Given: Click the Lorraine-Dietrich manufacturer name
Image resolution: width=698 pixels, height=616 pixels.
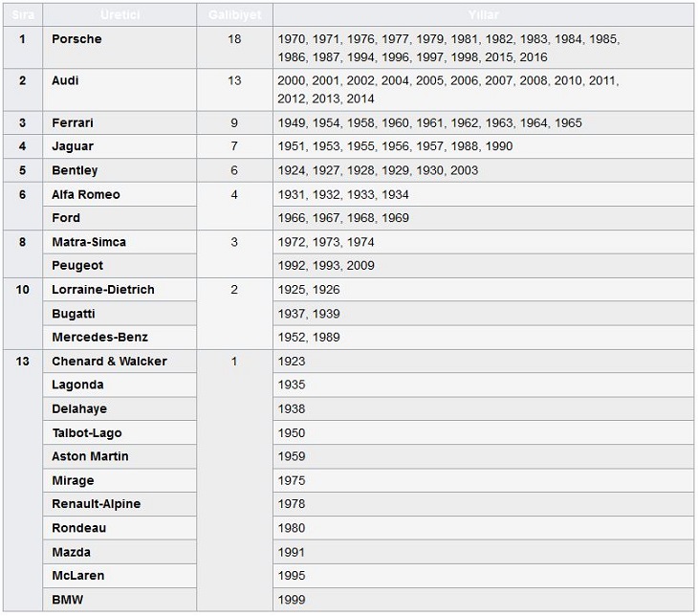Looking at the screenshot, I should click(102, 290).
